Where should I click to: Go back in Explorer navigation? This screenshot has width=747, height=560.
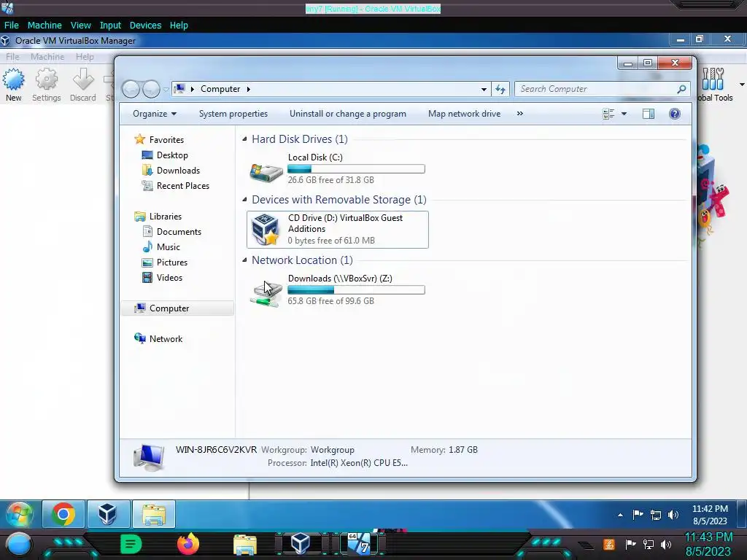131,89
